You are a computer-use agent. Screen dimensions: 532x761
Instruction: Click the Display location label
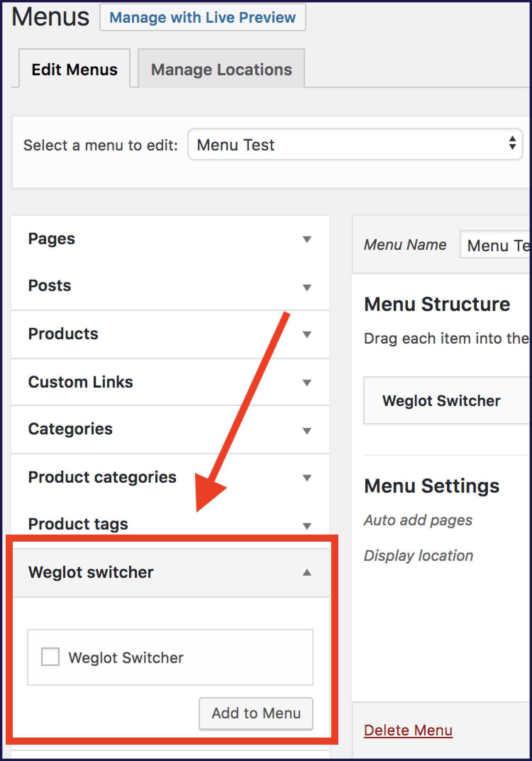tap(419, 556)
